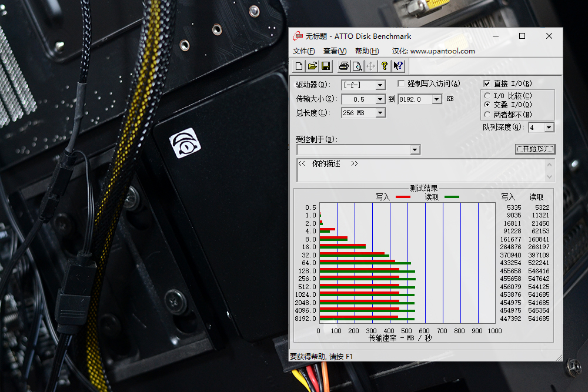Open the 文件(F) menu
The image size is (588, 392).
pos(304,51)
